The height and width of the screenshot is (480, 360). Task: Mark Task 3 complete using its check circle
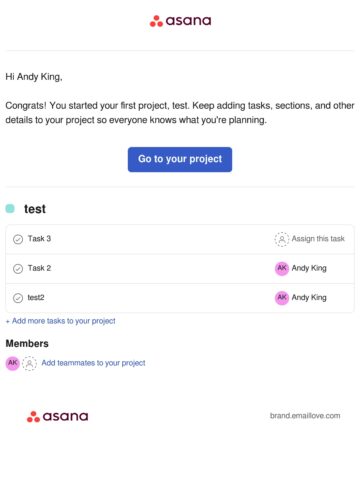click(18, 239)
